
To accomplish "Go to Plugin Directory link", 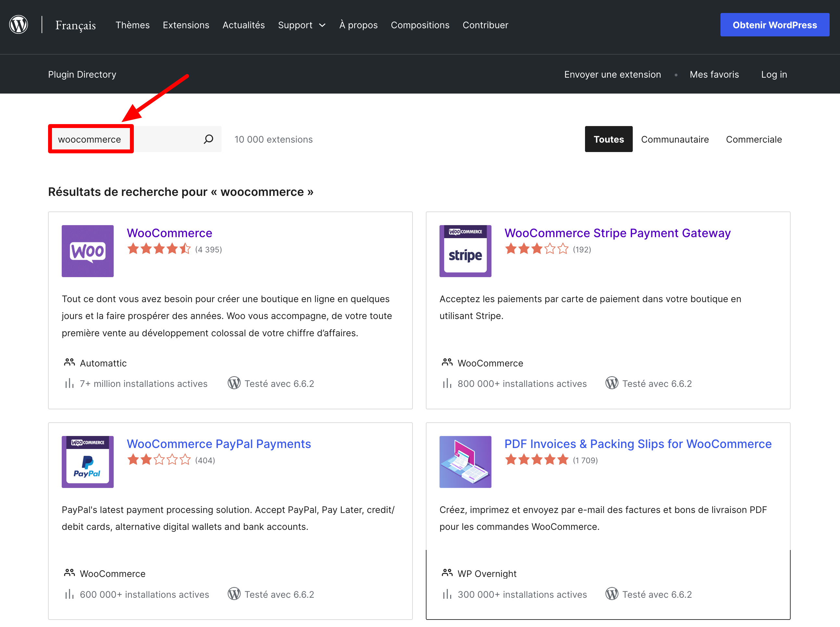I will [x=82, y=74].
